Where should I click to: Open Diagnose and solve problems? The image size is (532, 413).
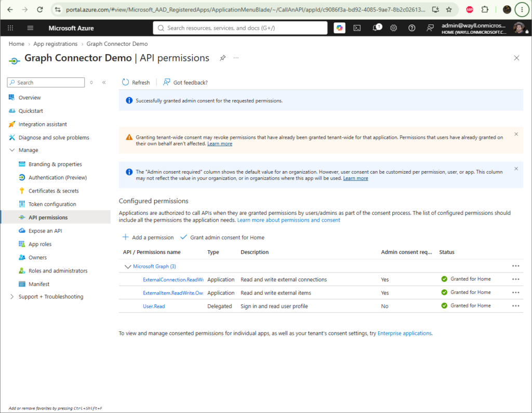(x=54, y=137)
